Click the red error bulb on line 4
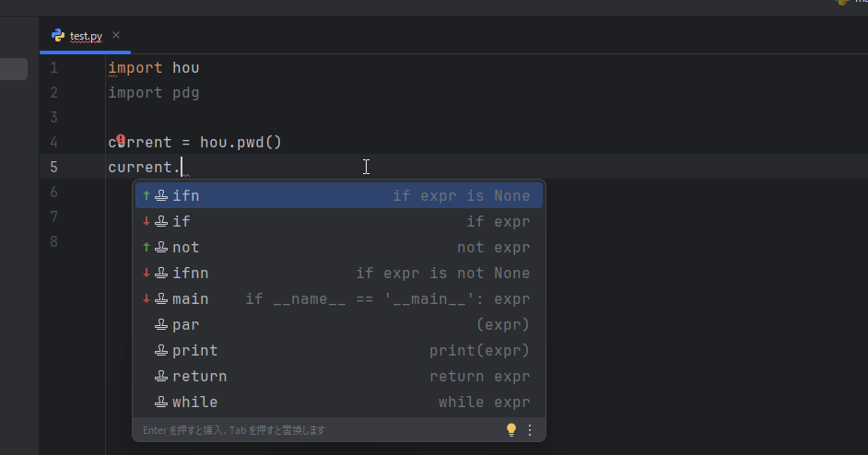This screenshot has height=455, width=868. [121, 141]
